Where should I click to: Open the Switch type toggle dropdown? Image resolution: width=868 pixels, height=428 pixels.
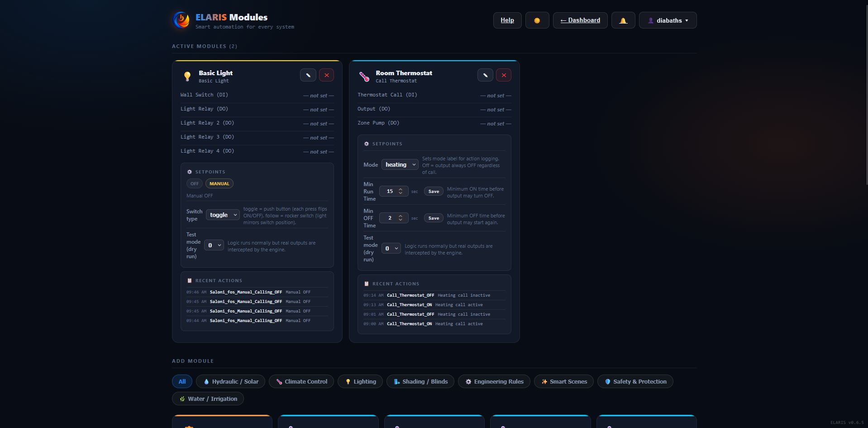[x=223, y=215]
